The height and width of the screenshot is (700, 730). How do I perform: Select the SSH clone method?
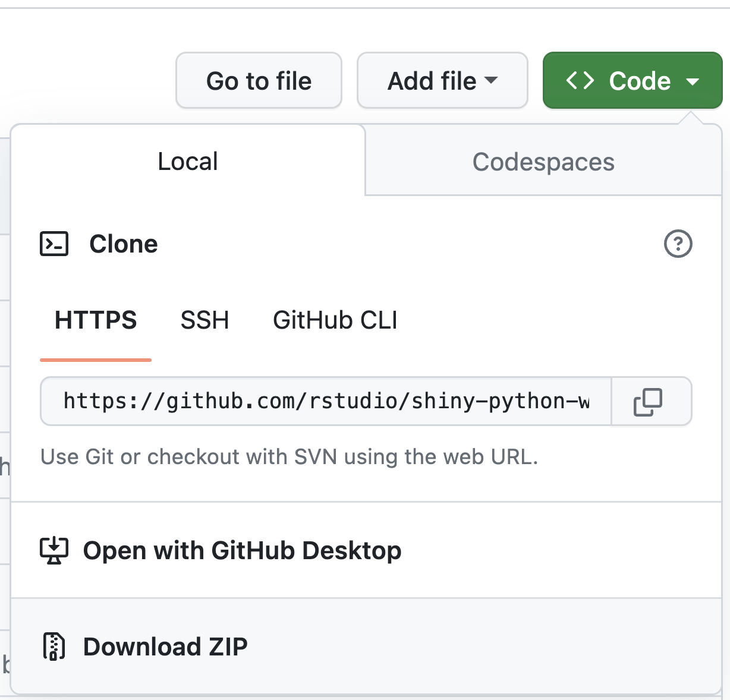(204, 320)
